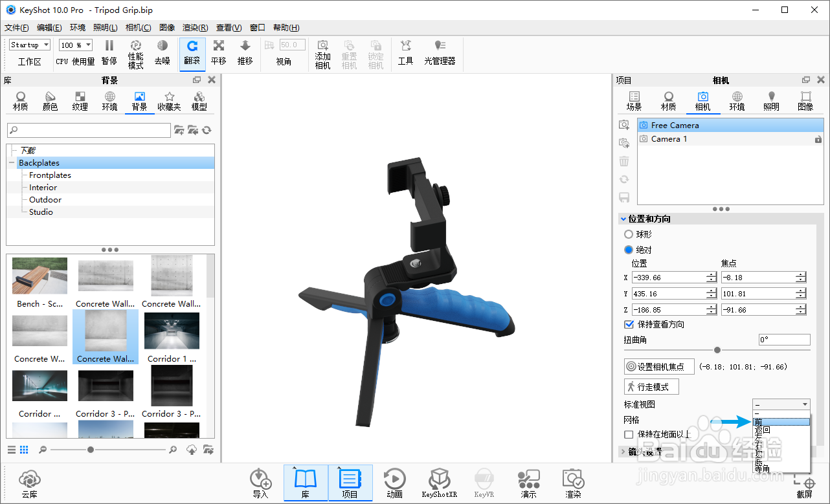Pause rendering with the 暂停 button
Image resolution: width=830 pixels, height=504 pixels.
[x=109, y=53]
